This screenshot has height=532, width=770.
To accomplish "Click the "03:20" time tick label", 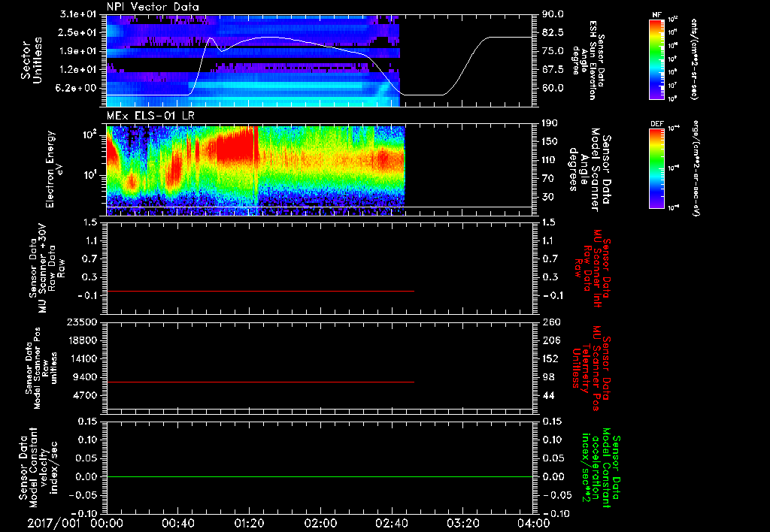I will click(462, 523).
